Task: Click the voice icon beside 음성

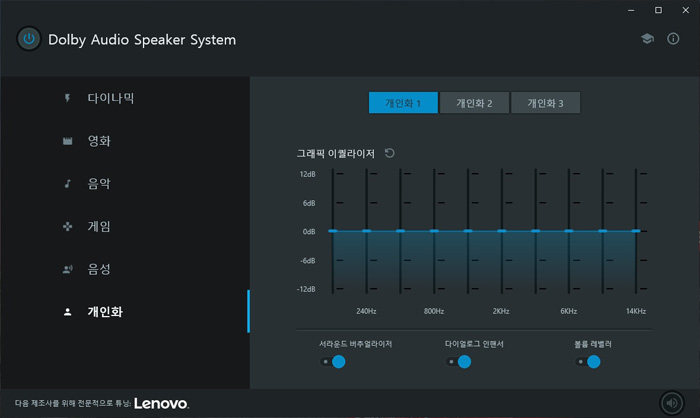Action: tap(67, 269)
